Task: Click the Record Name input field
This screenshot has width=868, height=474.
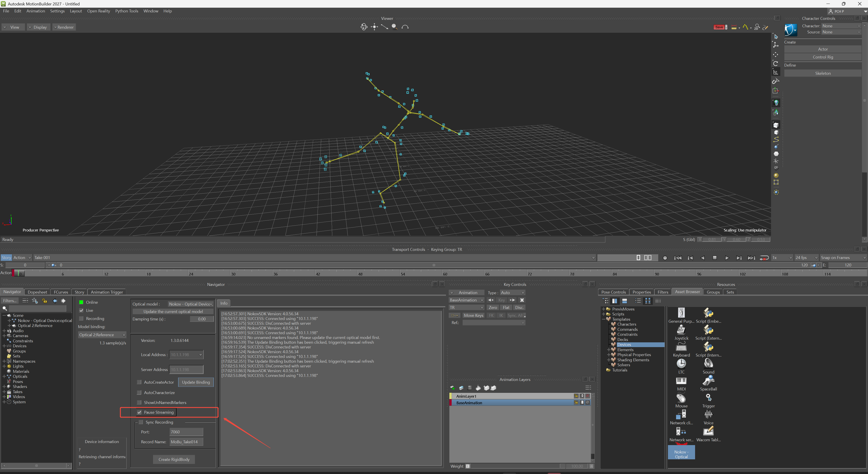Action: 186,442
